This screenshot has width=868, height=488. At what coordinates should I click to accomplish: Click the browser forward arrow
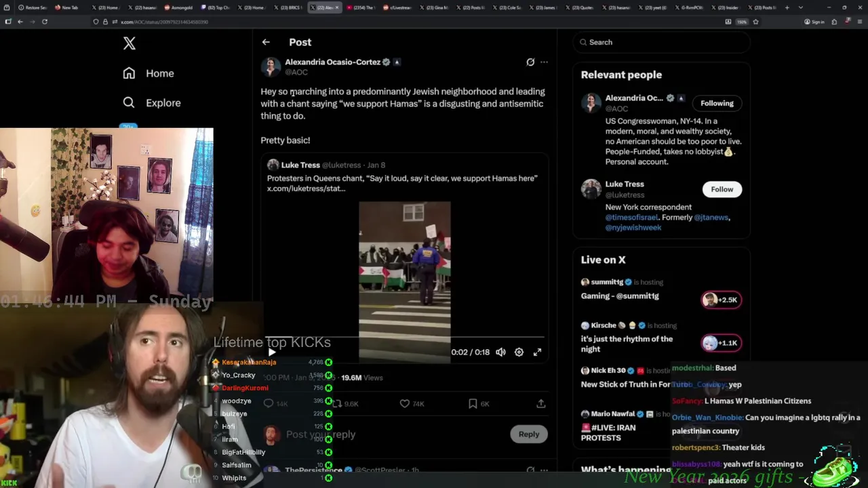(x=32, y=22)
